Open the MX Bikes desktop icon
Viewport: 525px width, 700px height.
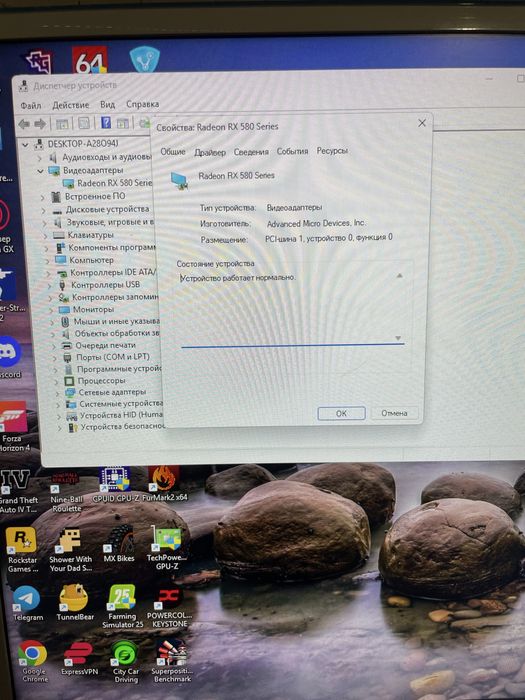point(119,544)
